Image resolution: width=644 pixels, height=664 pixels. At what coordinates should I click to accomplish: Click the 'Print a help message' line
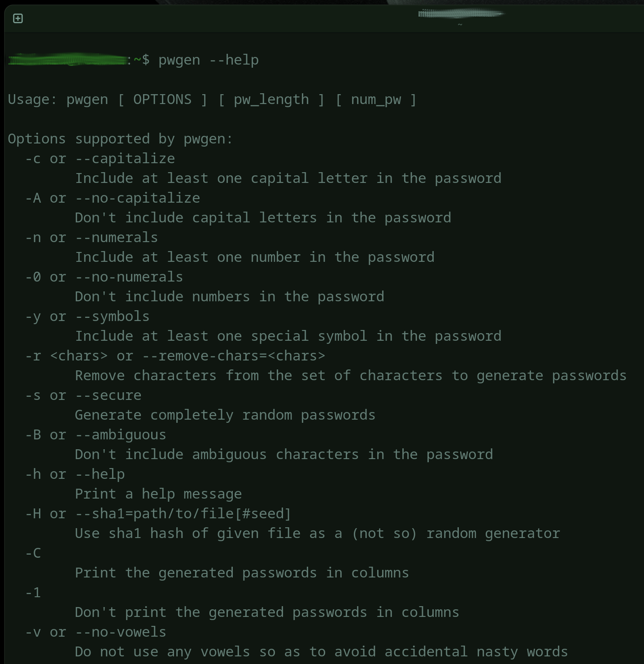click(x=158, y=494)
